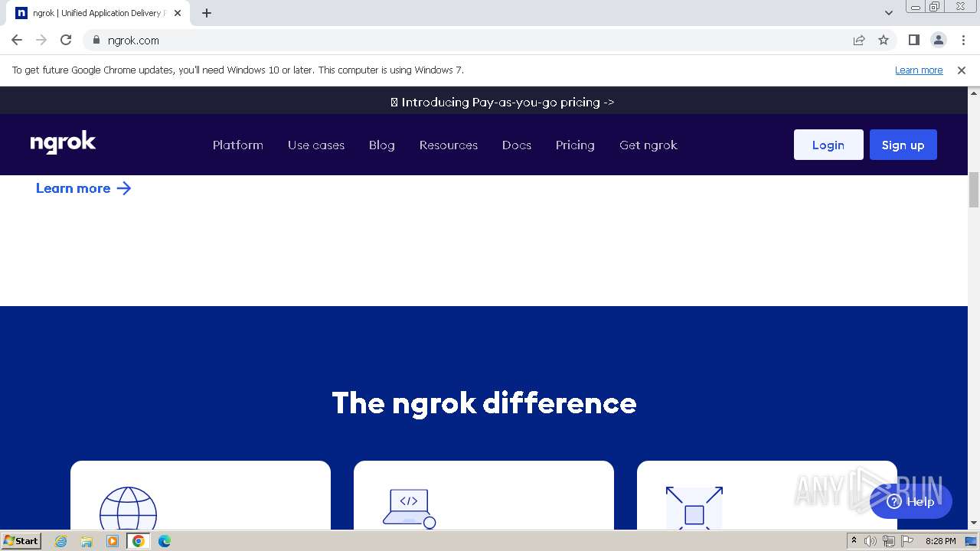This screenshot has width=980, height=551.
Task: Click the page vertical scrollbar thumb
Action: [x=974, y=190]
